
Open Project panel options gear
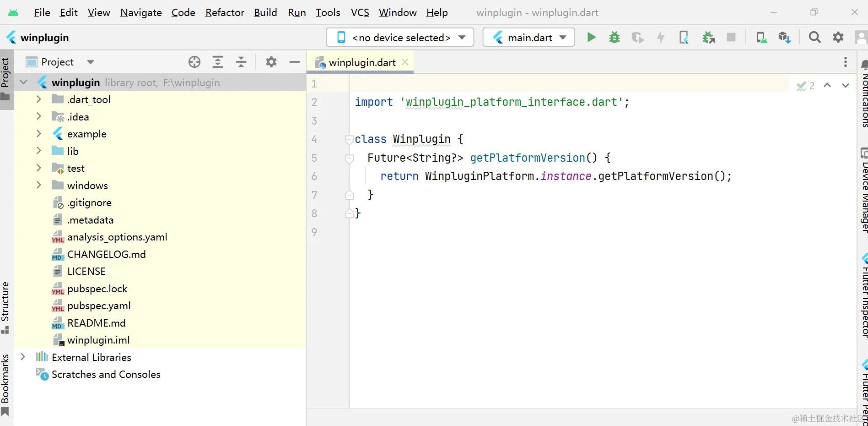tap(271, 62)
